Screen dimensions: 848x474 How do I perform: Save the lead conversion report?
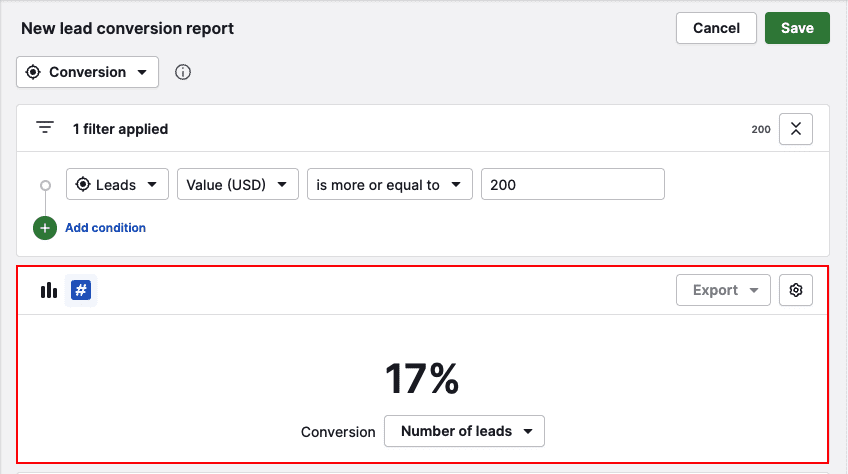point(797,28)
